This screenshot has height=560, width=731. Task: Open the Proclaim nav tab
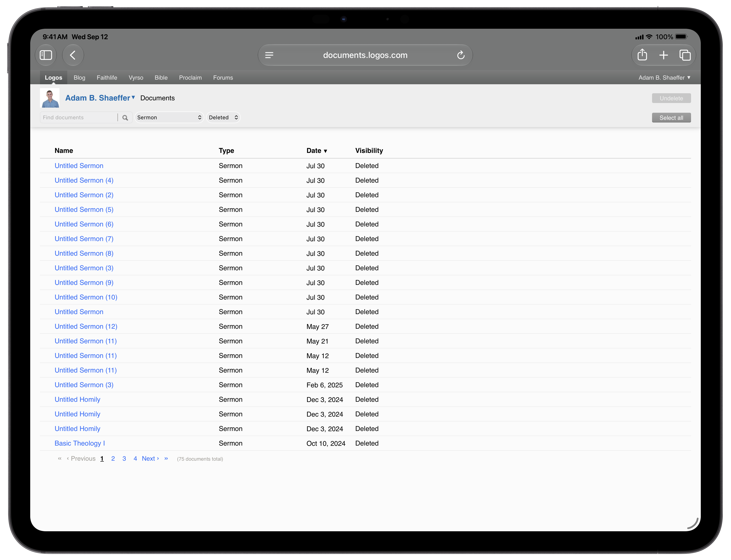191,78
